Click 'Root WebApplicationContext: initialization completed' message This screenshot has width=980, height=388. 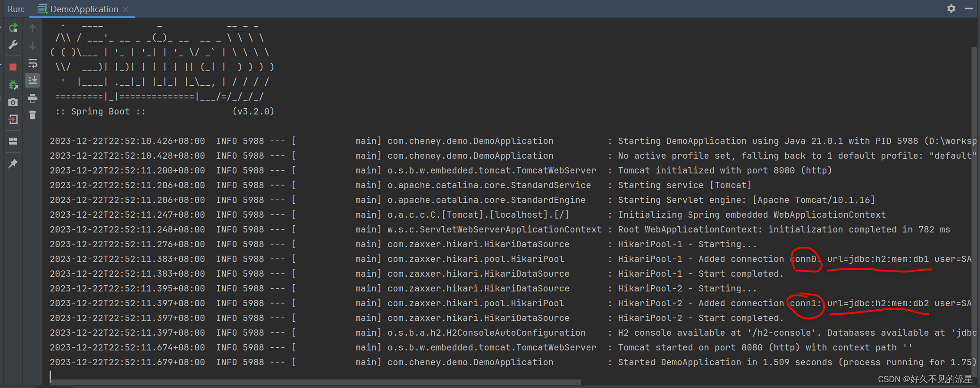784,229
